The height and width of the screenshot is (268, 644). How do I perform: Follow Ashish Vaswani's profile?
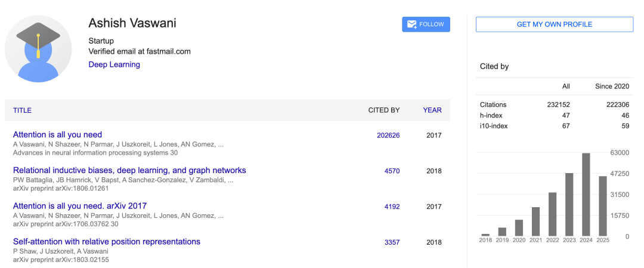tap(426, 24)
